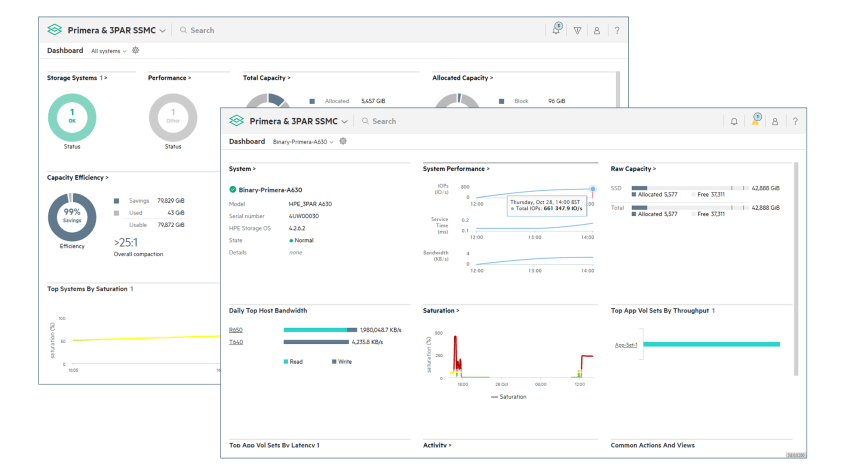This screenshot has height=475, width=845.
Task: Open the Storage Systems panel link
Action: point(77,78)
